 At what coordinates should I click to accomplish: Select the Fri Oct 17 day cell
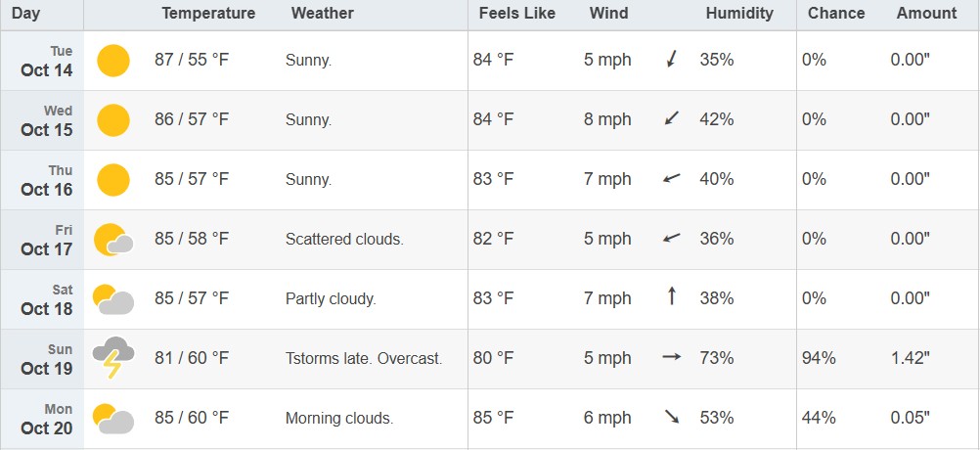pos(47,240)
